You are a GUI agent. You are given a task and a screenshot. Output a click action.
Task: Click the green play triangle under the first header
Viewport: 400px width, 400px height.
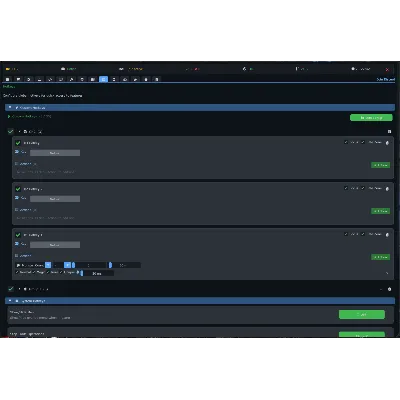(x=9, y=117)
